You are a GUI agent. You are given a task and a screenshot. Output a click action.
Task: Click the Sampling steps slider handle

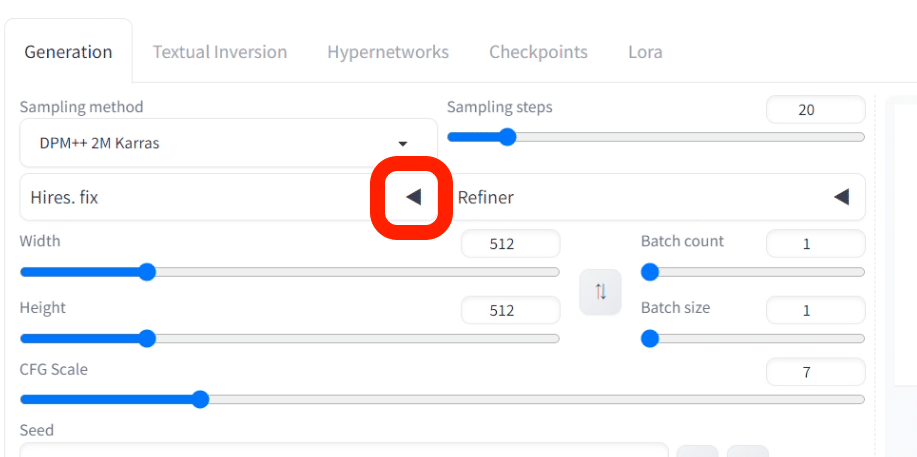click(507, 137)
